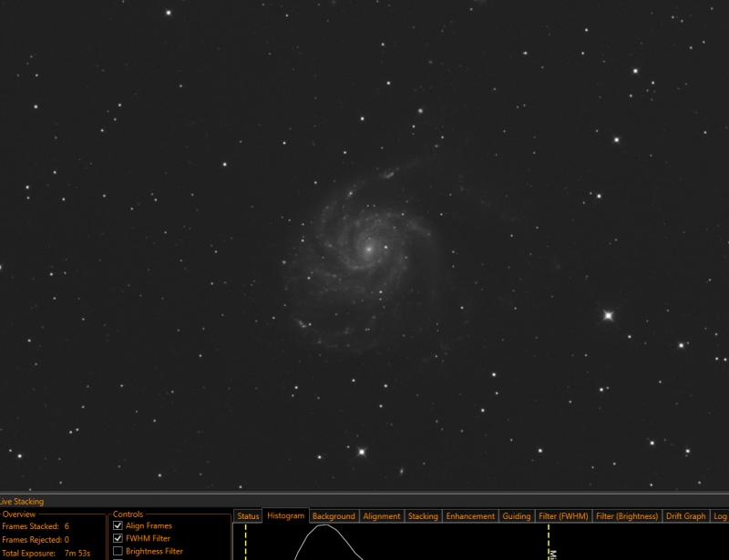Open the Log tab

[720, 516]
